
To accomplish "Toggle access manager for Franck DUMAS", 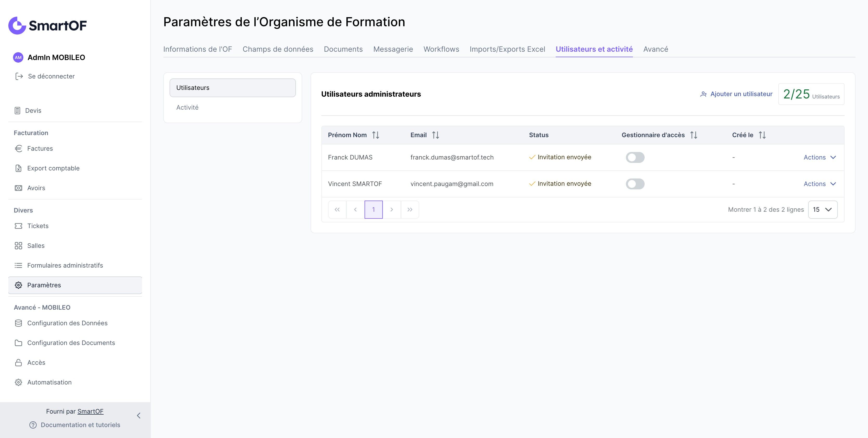I will pos(635,157).
